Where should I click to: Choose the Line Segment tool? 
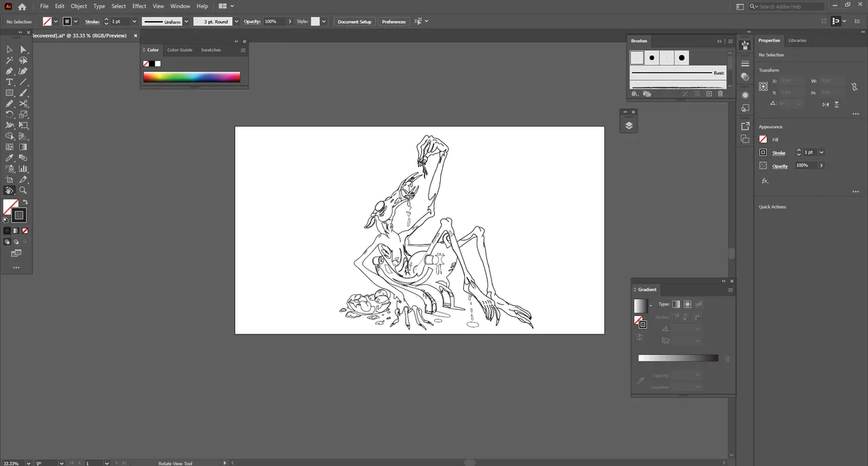click(x=23, y=82)
